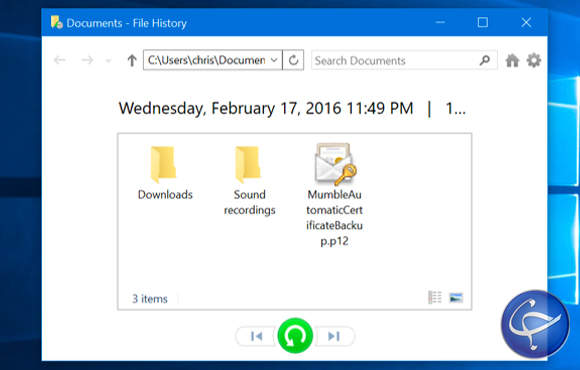
Task: Click the back navigation arrow
Action: point(60,60)
